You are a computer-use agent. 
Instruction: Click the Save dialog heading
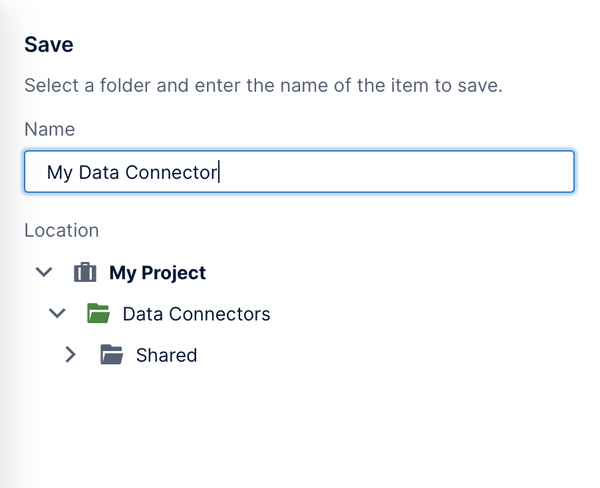49,44
